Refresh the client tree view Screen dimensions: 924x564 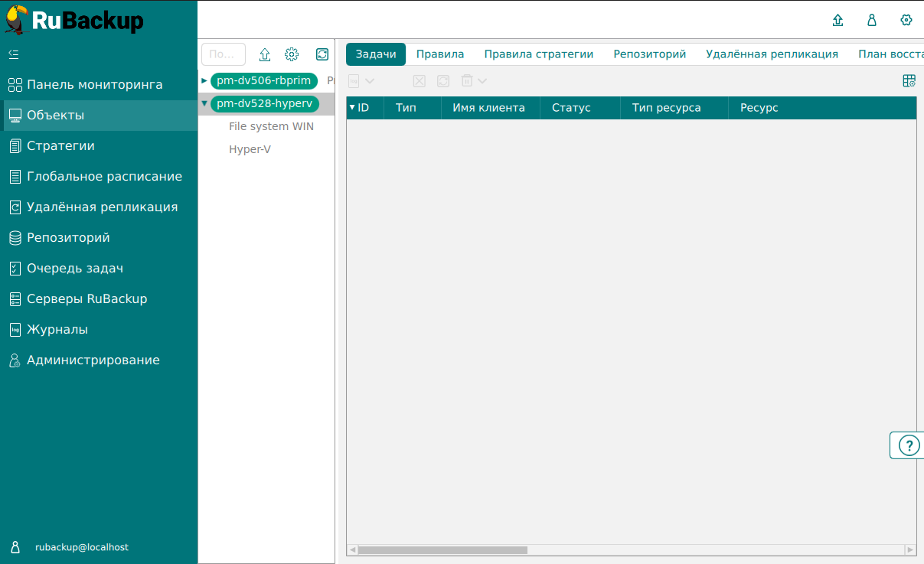322,54
